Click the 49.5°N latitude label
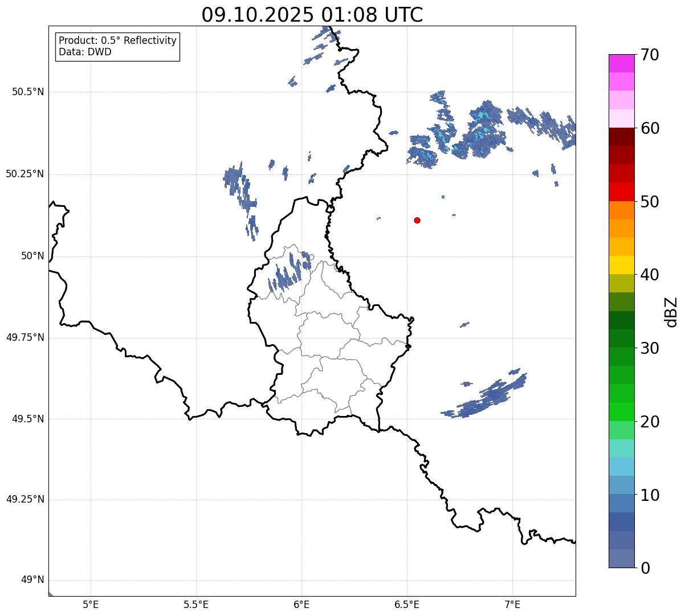685x616 pixels. click(28, 419)
